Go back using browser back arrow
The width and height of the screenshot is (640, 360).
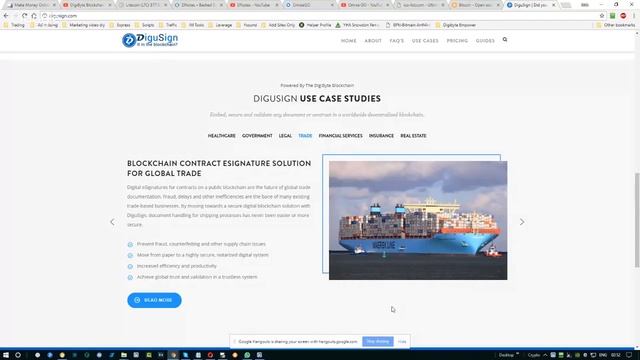tap(6, 16)
